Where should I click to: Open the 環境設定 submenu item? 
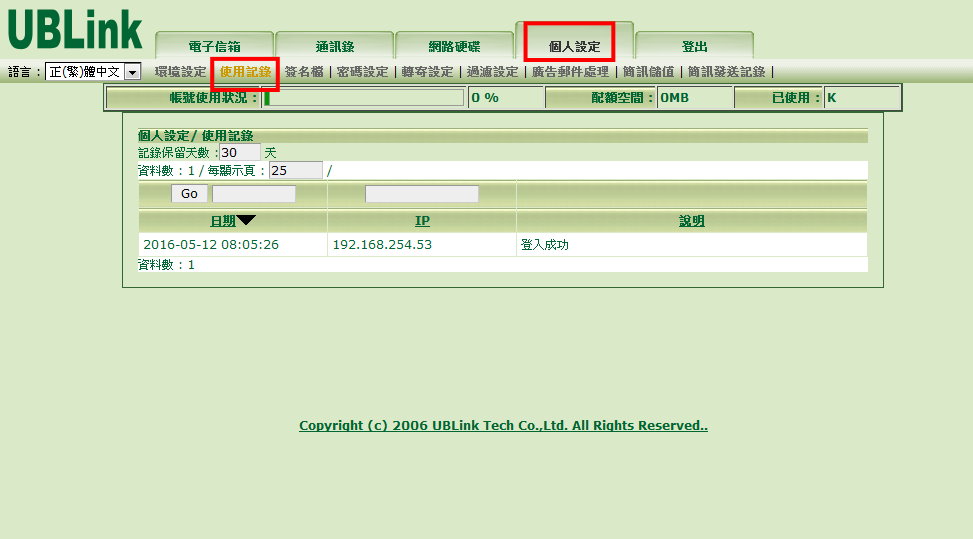180,72
